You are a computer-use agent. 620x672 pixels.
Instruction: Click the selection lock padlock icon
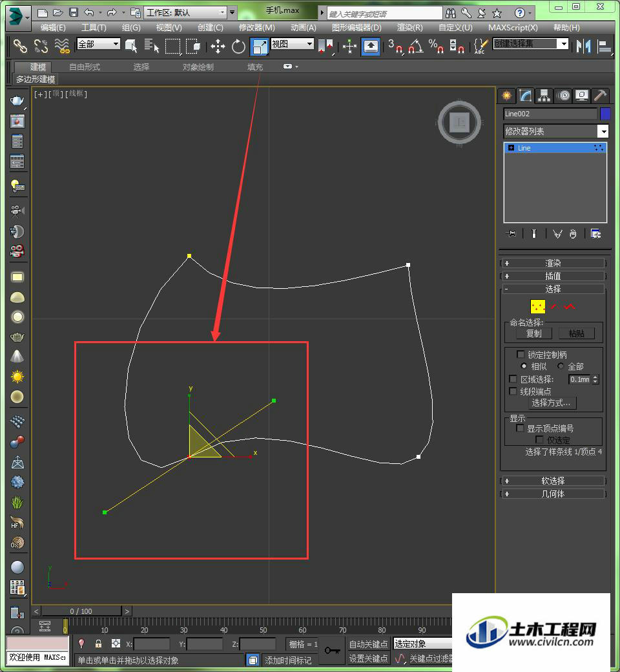pyautogui.click(x=99, y=644)
